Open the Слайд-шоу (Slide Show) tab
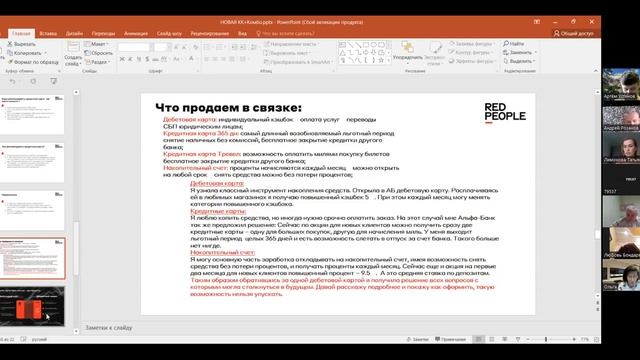 (x=169, y=33)
